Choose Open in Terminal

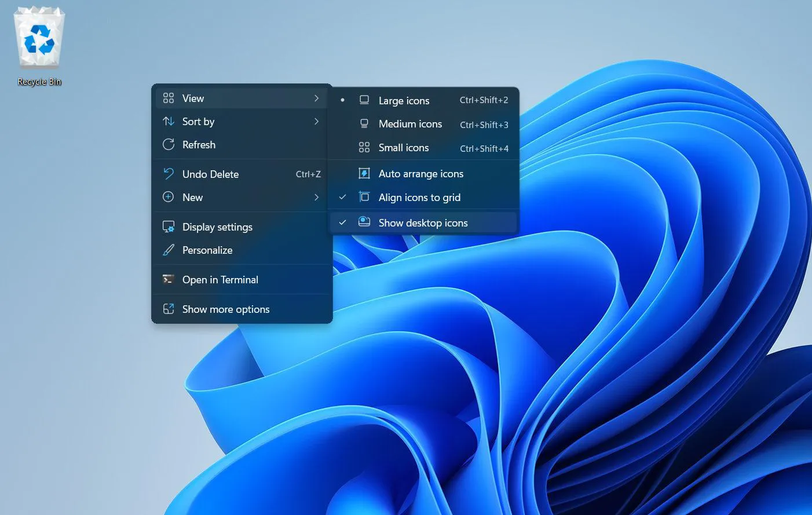220,279
